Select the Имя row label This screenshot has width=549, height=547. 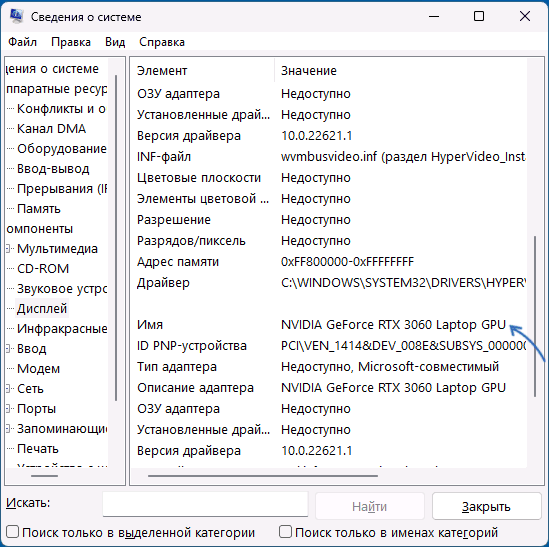(x=150, y=325)
